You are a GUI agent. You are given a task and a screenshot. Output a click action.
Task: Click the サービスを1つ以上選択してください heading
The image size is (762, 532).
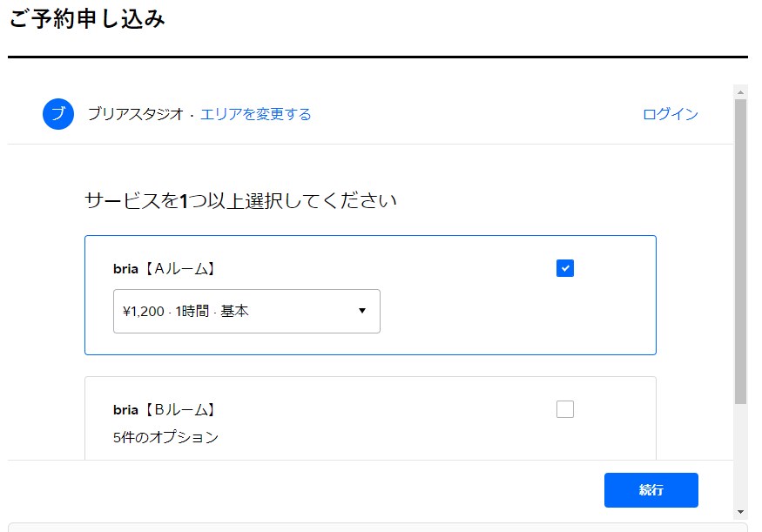pos(240,200)
